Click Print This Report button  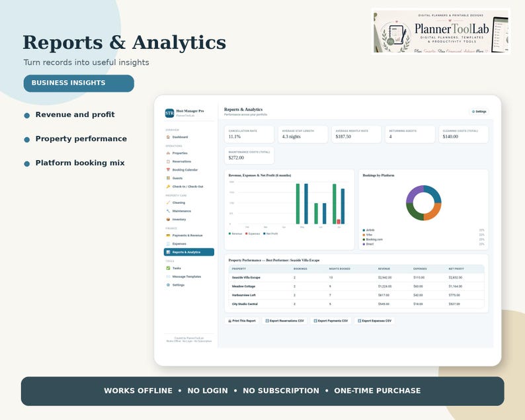click(242, 321)
